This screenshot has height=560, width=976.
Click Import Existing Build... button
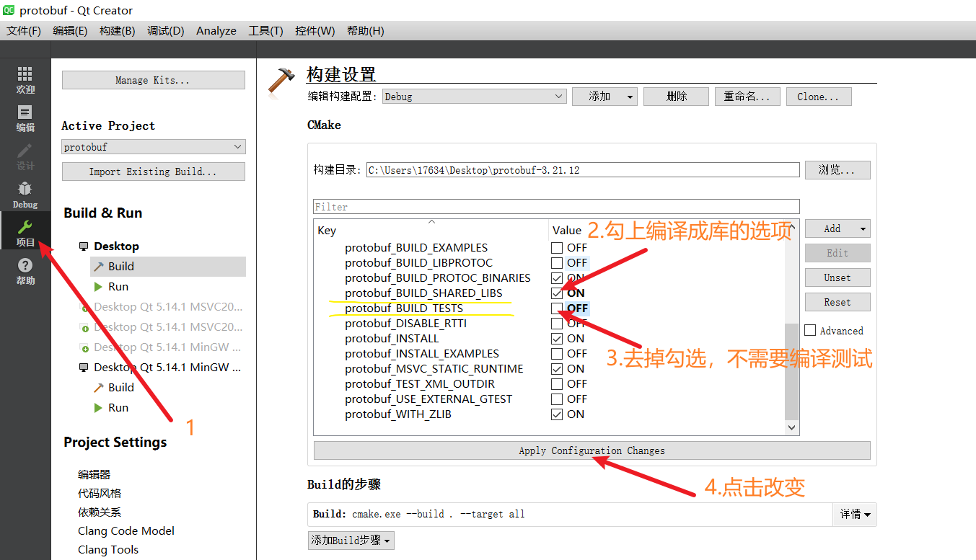click(x=154, y=172)
